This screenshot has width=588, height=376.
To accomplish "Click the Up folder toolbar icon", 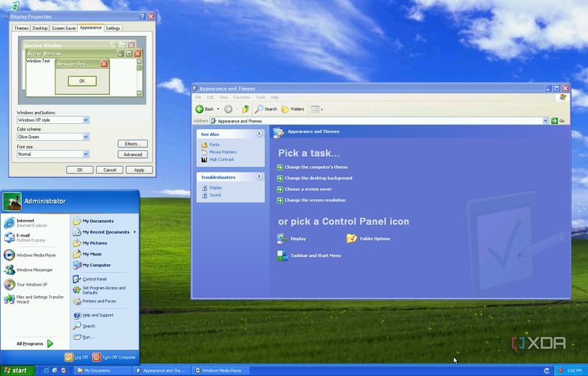I will (246, 109).
